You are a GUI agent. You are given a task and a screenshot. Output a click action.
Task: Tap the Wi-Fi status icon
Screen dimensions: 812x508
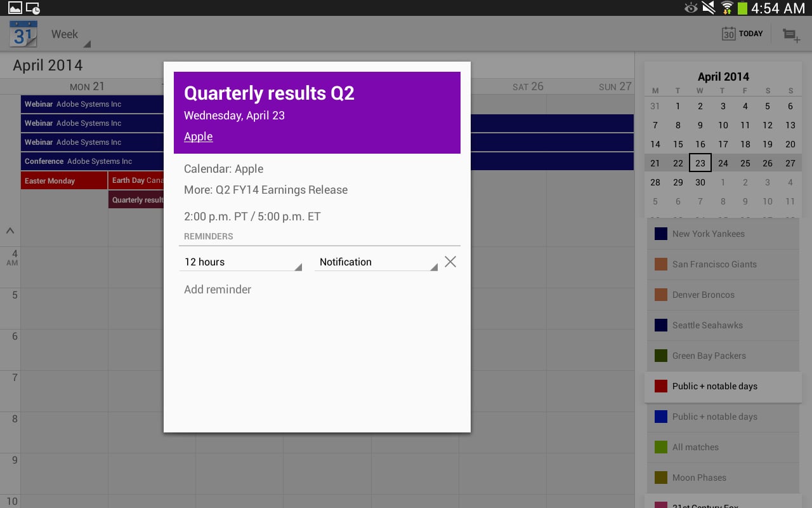tap(727, 8)
